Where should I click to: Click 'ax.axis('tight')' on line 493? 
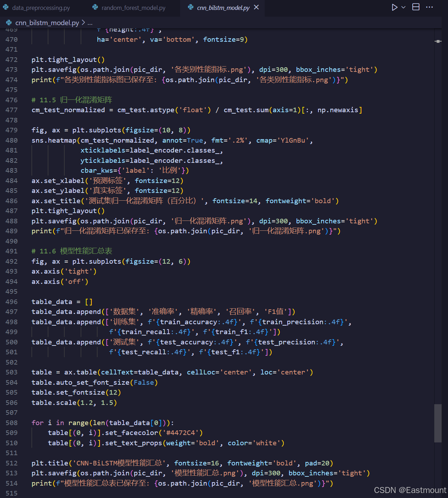pyautogui.click(x=64, y=271)
